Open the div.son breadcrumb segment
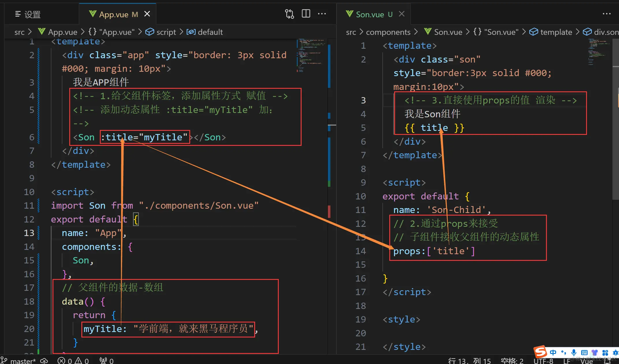The height and width of the screenshot is (364, 619). click(x=601, y=32)
